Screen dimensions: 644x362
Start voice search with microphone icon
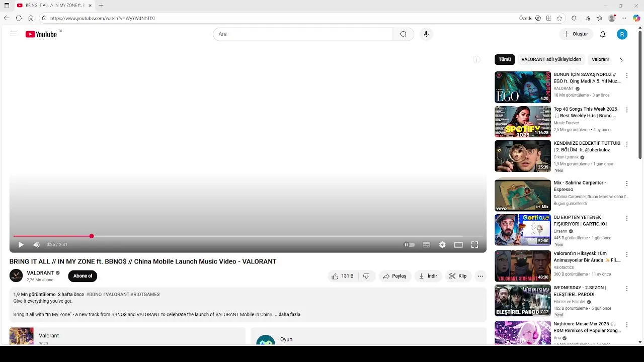tap(426, 34)
